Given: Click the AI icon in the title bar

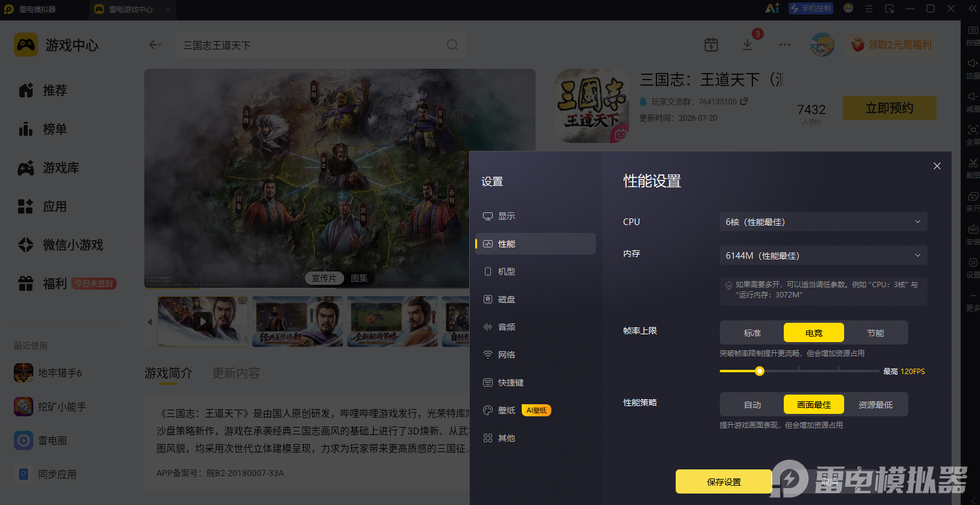Looking at the screenshot, I should (x=772, y=8).
